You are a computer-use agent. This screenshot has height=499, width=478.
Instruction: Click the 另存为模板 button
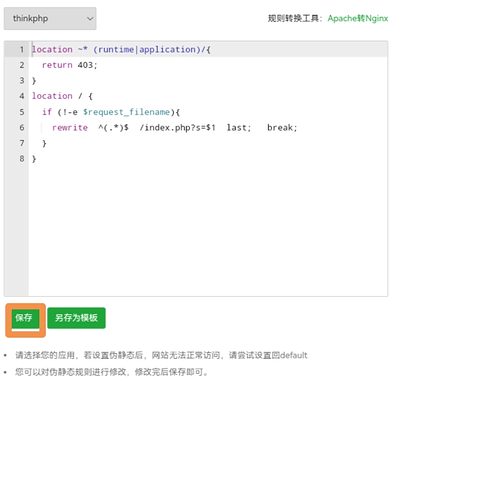tap(76, 318)
